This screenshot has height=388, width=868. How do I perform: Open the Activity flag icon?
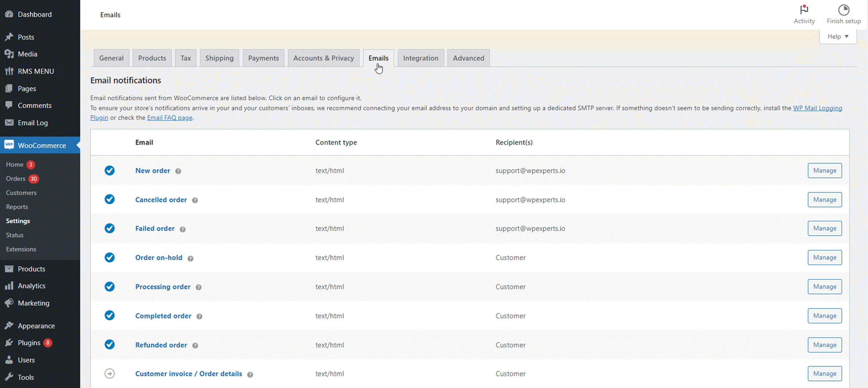tap(804, 9)
